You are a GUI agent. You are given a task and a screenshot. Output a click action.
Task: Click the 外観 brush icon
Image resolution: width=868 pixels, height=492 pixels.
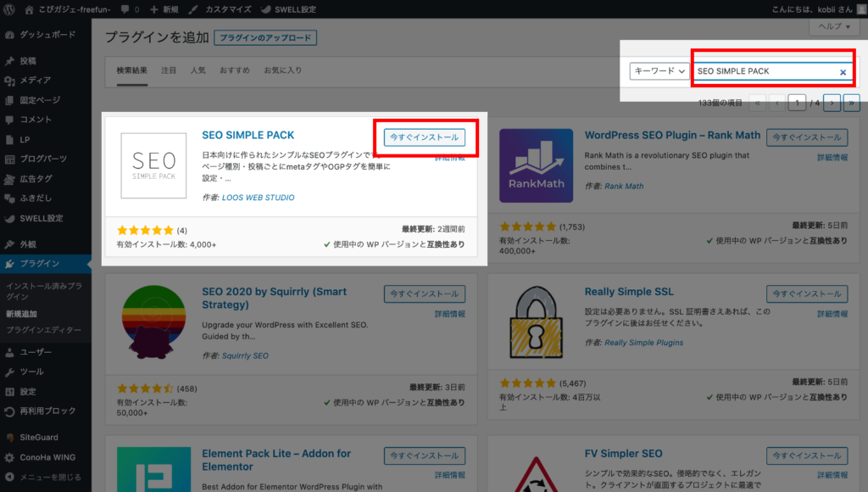coord(9,244)
